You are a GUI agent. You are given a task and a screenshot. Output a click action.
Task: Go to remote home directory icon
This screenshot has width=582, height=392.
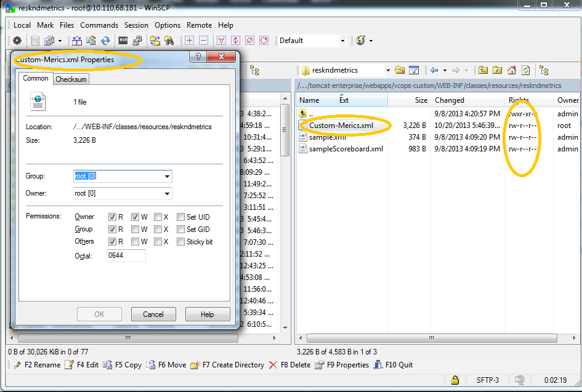(x=511, y=70)
